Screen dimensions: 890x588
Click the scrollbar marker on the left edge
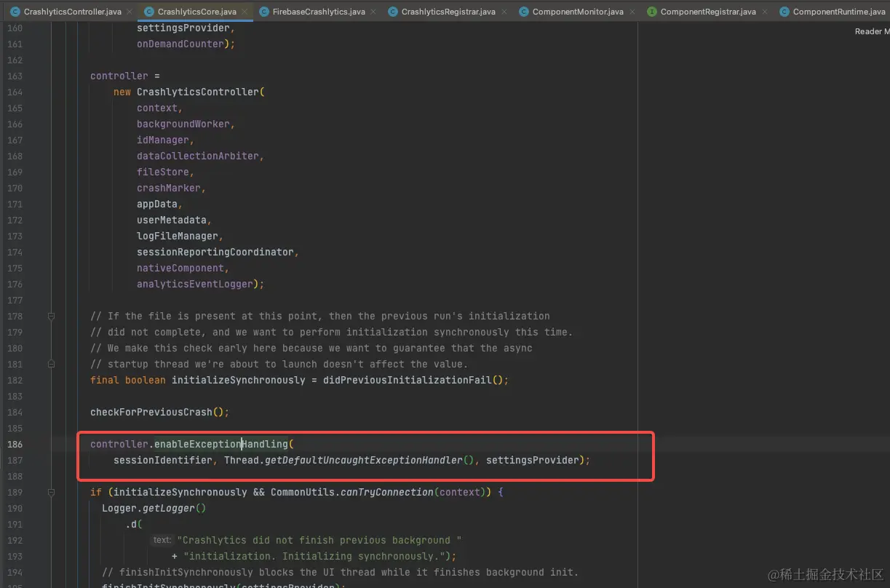2,456
